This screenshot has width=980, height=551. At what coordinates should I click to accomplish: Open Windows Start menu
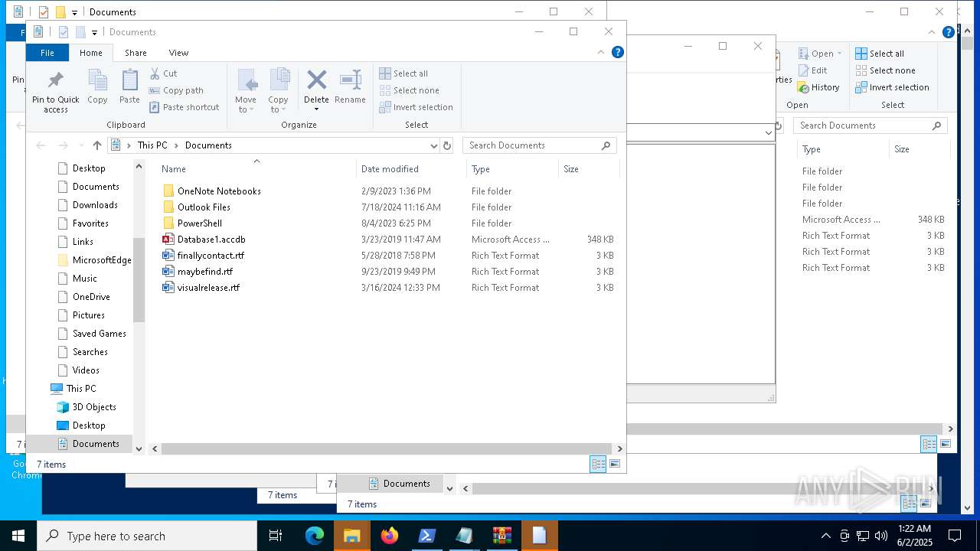coord(18,536)
